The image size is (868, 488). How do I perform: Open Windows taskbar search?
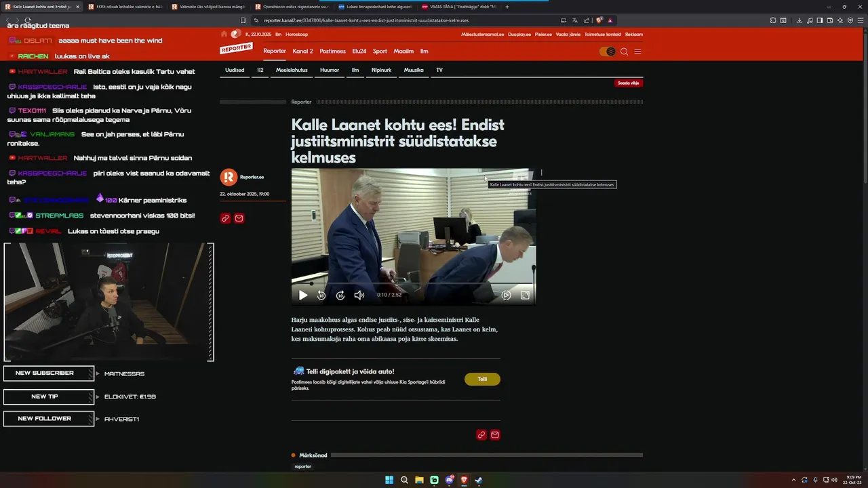(x=404, y=480)
